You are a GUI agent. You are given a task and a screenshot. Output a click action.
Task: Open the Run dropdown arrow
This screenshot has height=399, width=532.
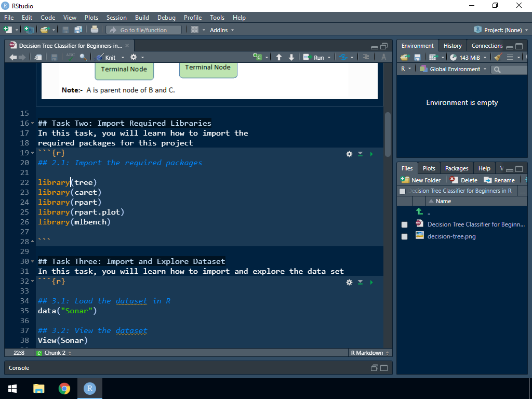(x=329, y=58)
